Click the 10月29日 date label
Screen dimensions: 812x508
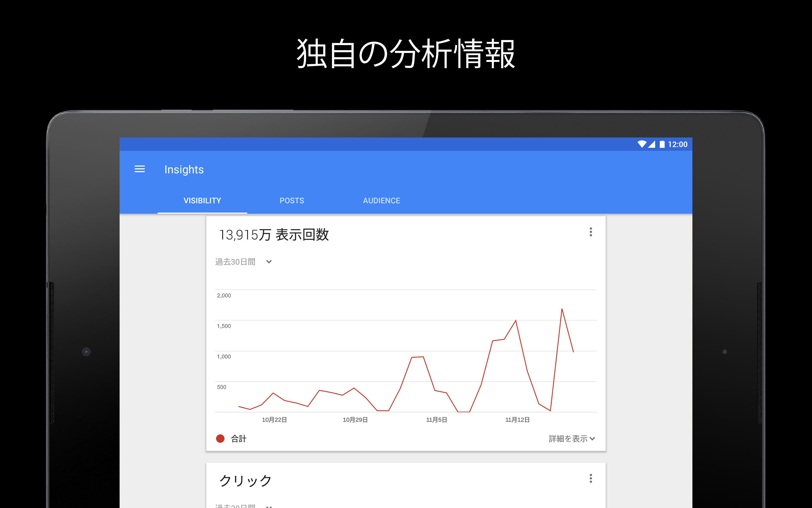pyautogui.click(x=355, y=420)
